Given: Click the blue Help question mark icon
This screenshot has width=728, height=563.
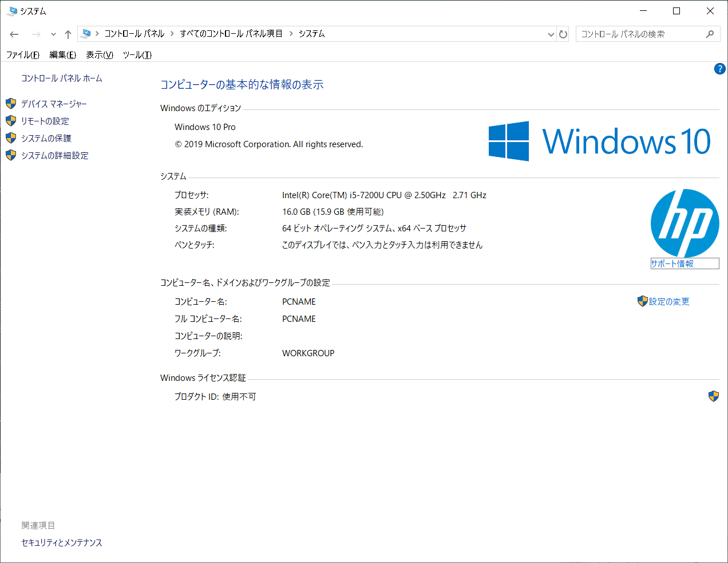Looking at the screenshot, I should (719, 68).
